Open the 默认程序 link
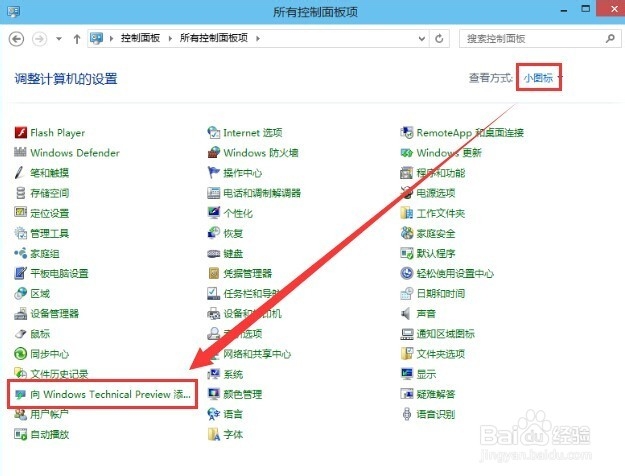 tap(436, 253)
